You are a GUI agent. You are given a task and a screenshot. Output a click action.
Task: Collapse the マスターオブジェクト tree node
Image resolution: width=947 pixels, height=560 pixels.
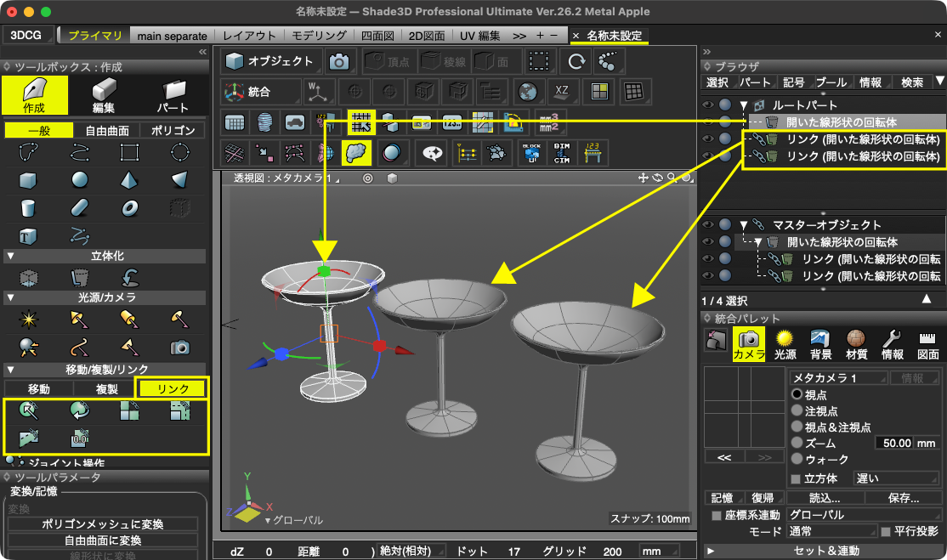coord(744,225)
